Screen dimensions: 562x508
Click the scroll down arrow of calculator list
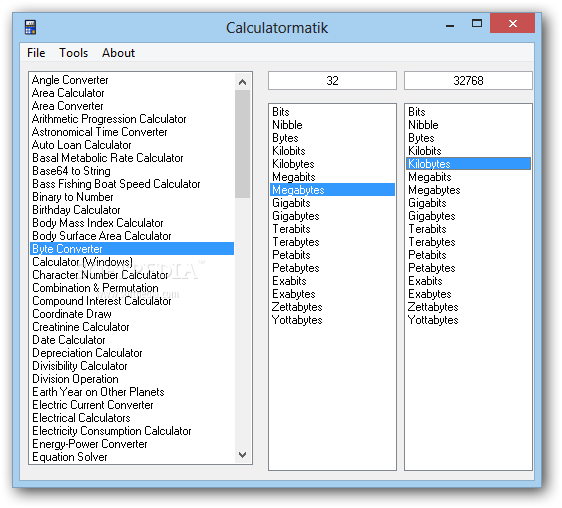[x=243, y=455]
